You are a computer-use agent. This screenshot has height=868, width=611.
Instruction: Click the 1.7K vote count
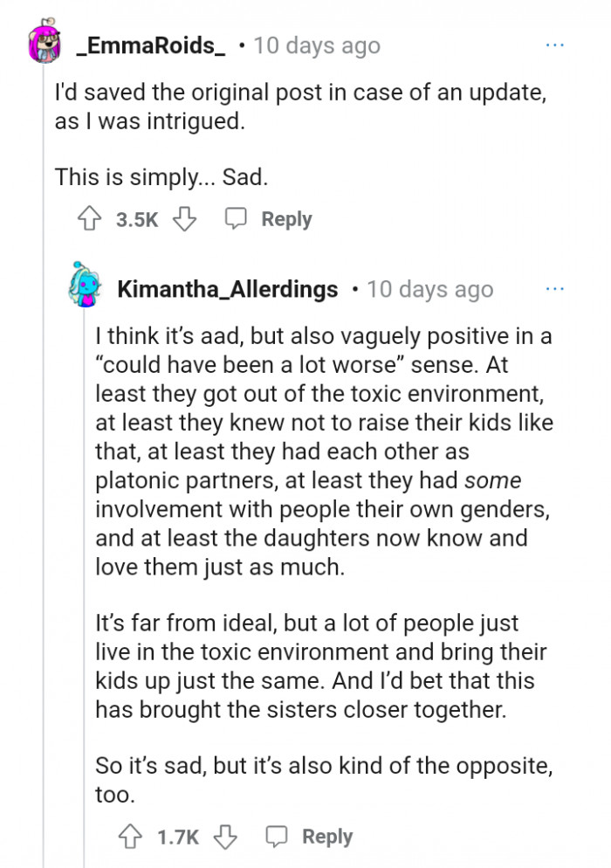(178, 837)
